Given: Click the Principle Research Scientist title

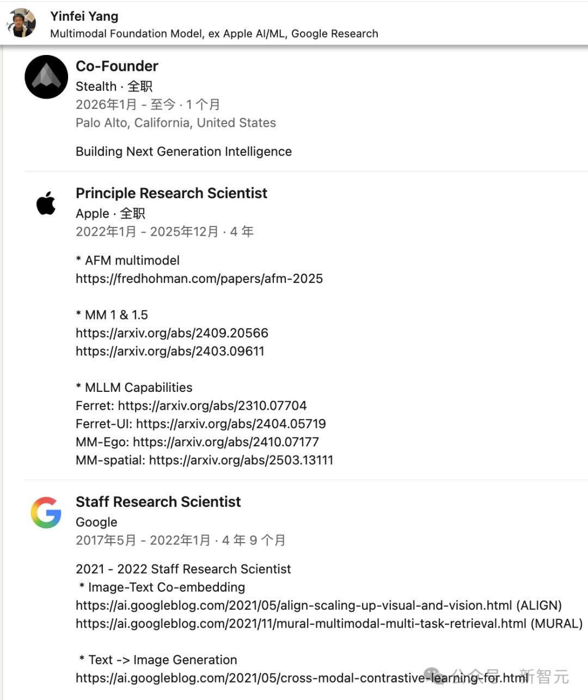Looking at the screenshot, I should tap(171, 193).
